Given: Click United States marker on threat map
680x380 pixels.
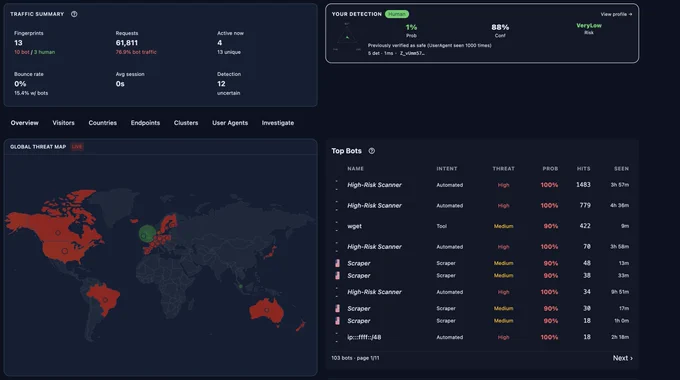Looking at the screenshot, I should click(x=65, y=251).
